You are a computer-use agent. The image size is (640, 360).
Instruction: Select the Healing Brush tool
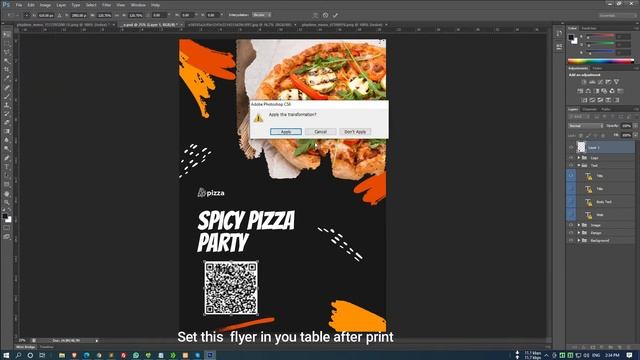click(7, 87)
